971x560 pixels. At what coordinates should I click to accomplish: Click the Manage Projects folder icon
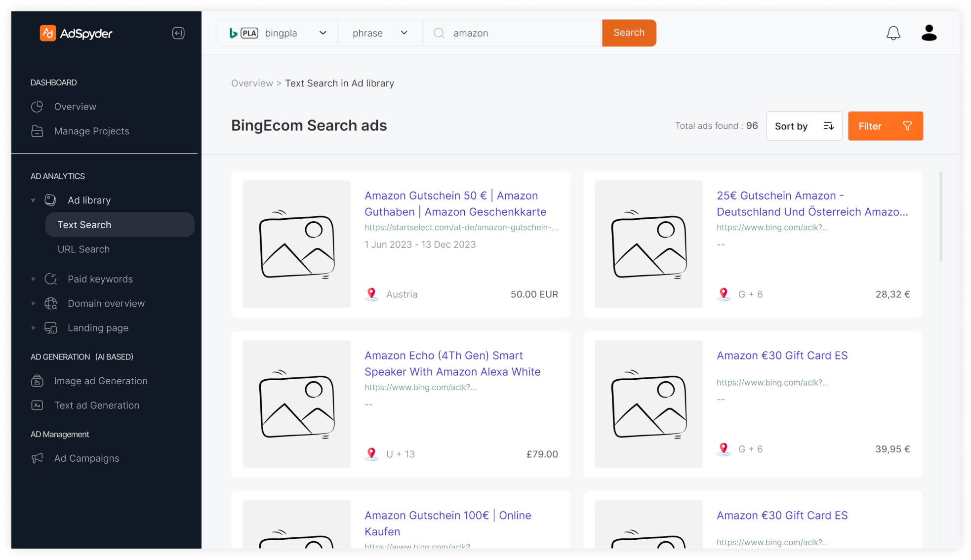click(x=37, y=131)
